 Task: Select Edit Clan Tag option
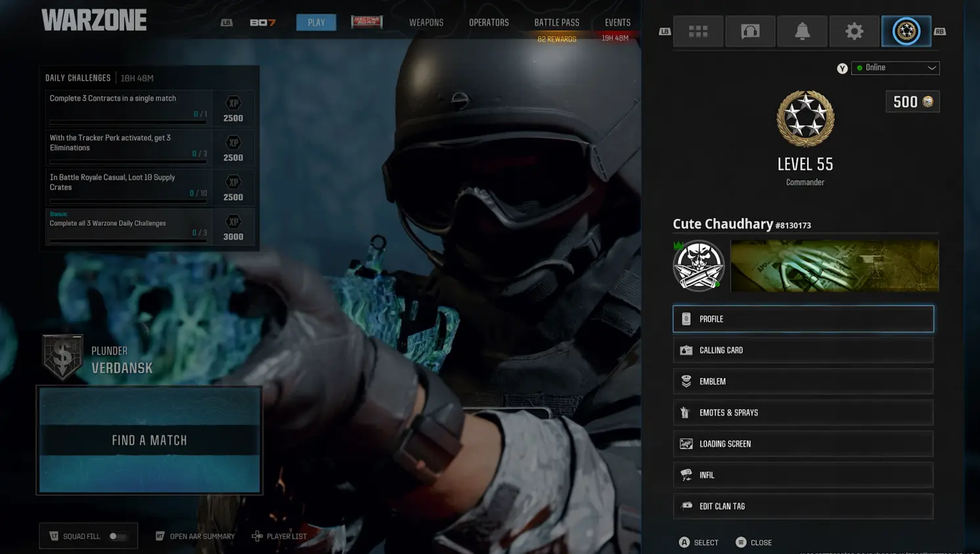803,506
